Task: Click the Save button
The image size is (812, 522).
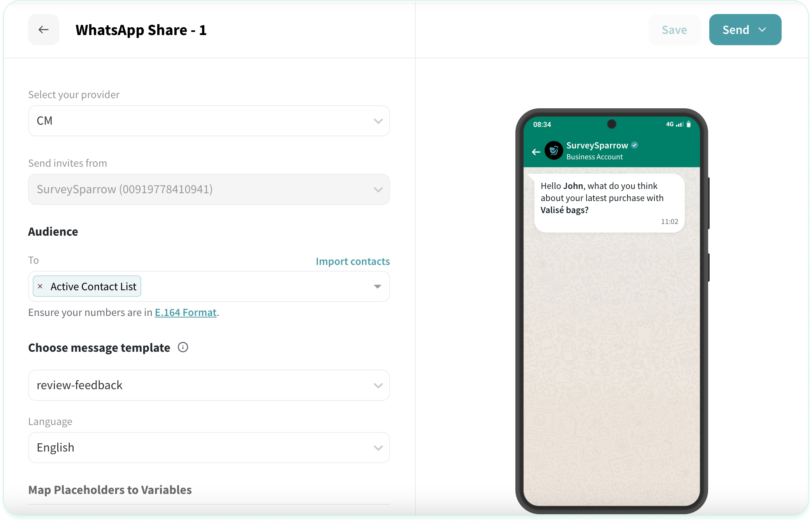Action: click(674, 30)
